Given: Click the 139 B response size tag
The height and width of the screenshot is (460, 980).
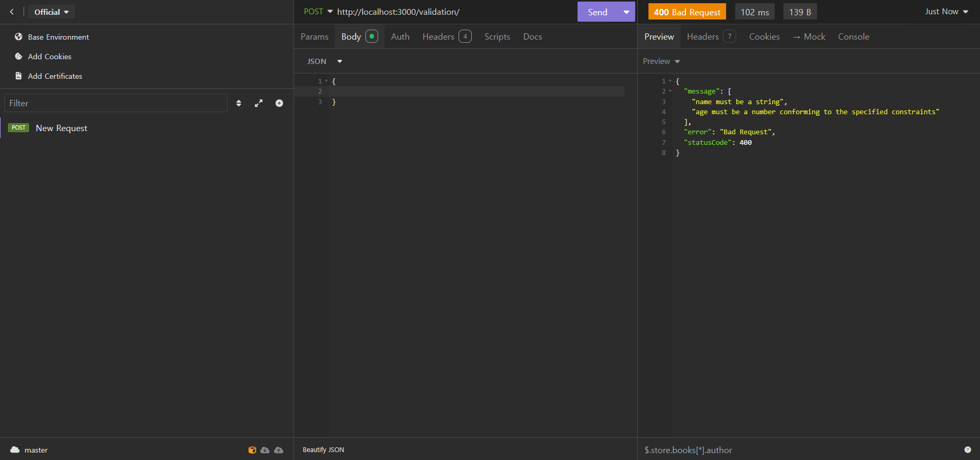Looking at the screenshot, I should (x=800, y=12).
